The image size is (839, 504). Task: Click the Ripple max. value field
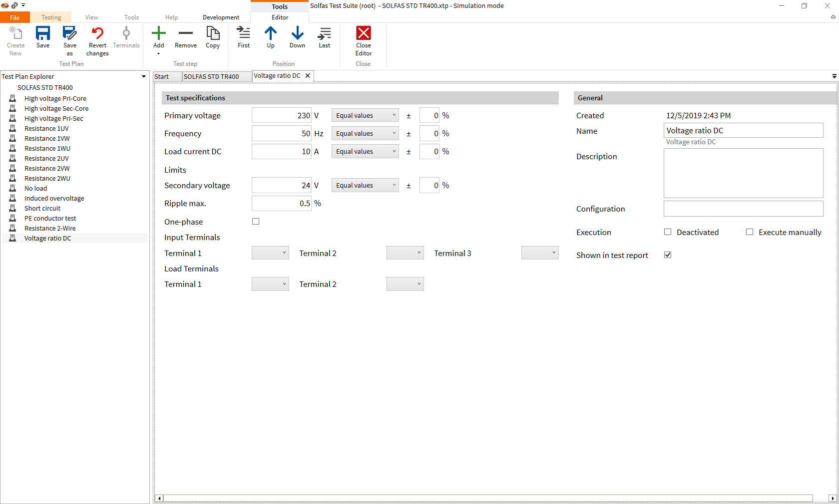tap(282, 203)
